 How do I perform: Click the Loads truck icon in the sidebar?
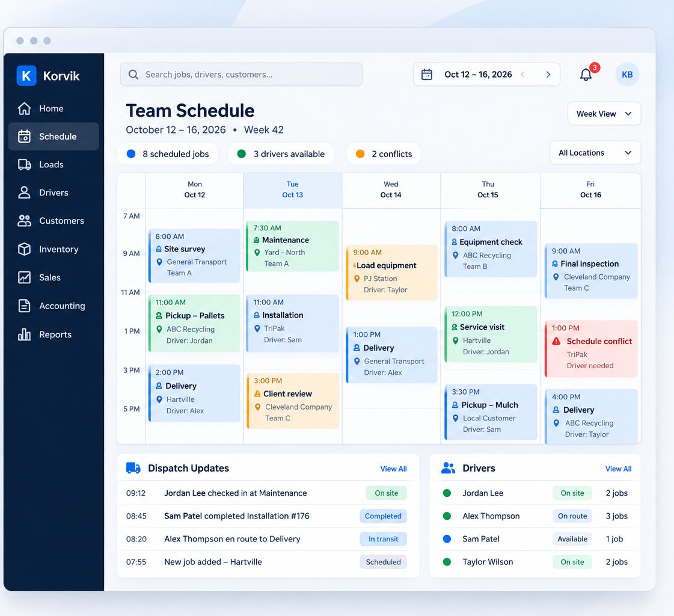[x=25, y=164]
